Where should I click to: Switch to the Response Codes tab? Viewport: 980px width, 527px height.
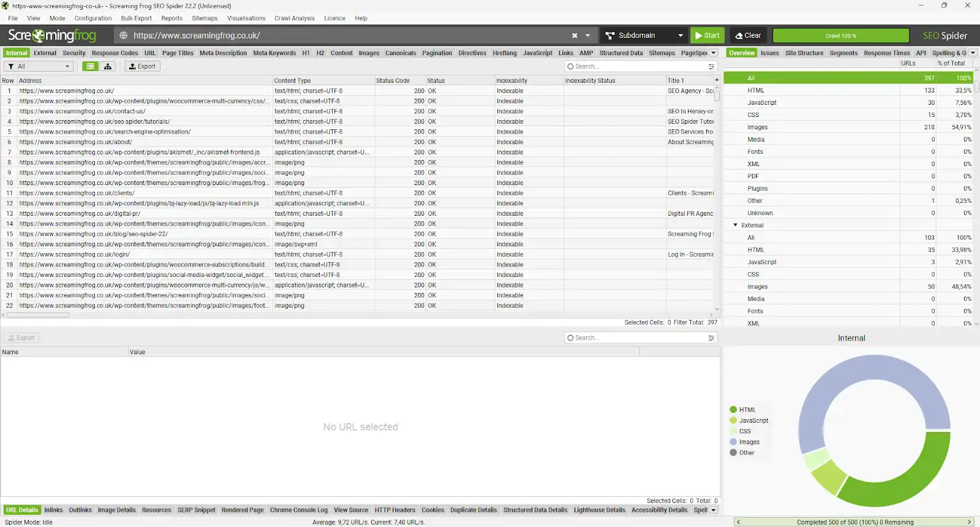pos(115,53)
